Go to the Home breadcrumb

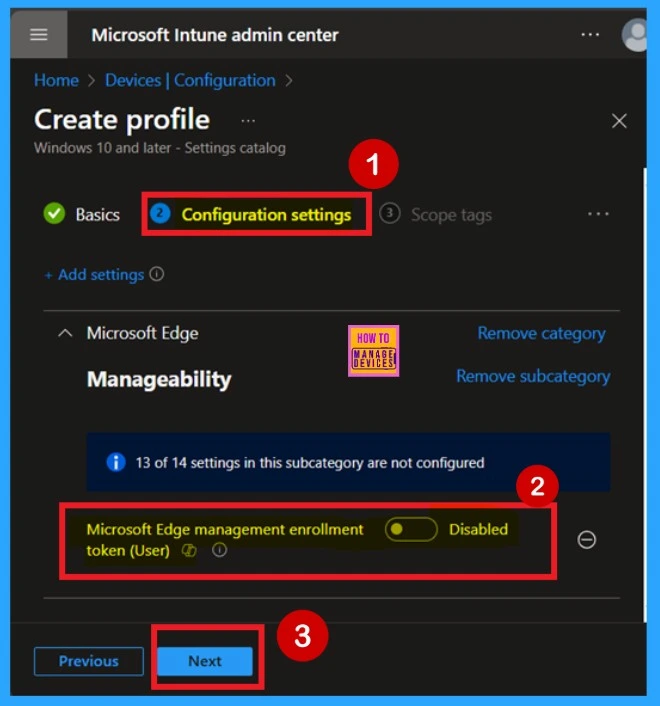(x=56, y=81)
